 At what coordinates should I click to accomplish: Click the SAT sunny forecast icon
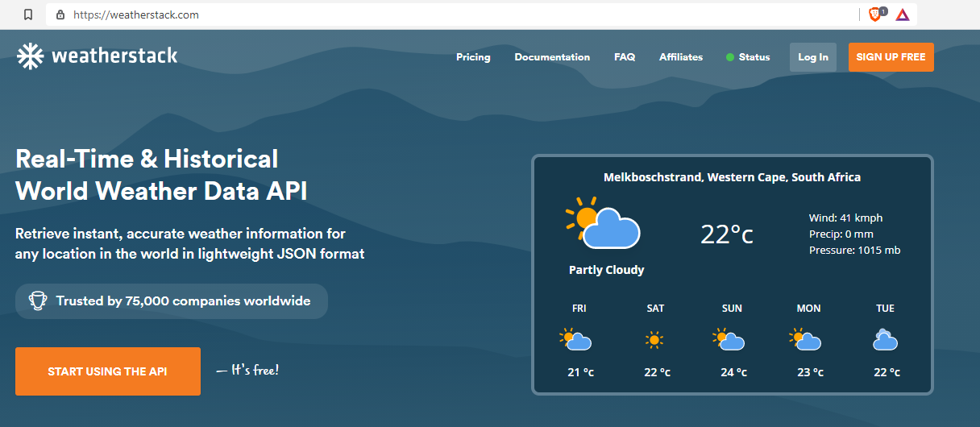click(654, 340)
